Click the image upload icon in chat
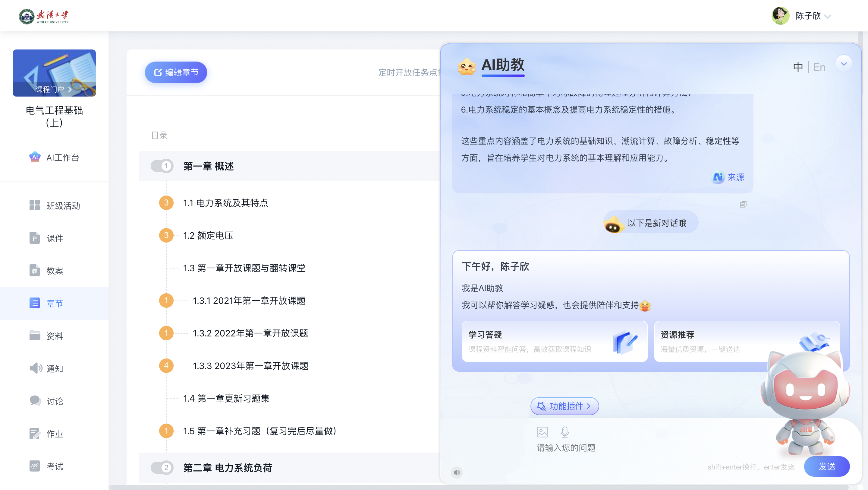The image size is (868, 490). tap(542, 432)
